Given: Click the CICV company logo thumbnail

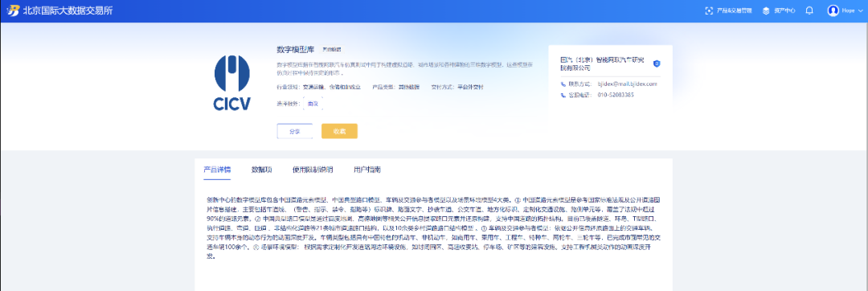Looking at the screenshot, I should click(x=232, y=82).
